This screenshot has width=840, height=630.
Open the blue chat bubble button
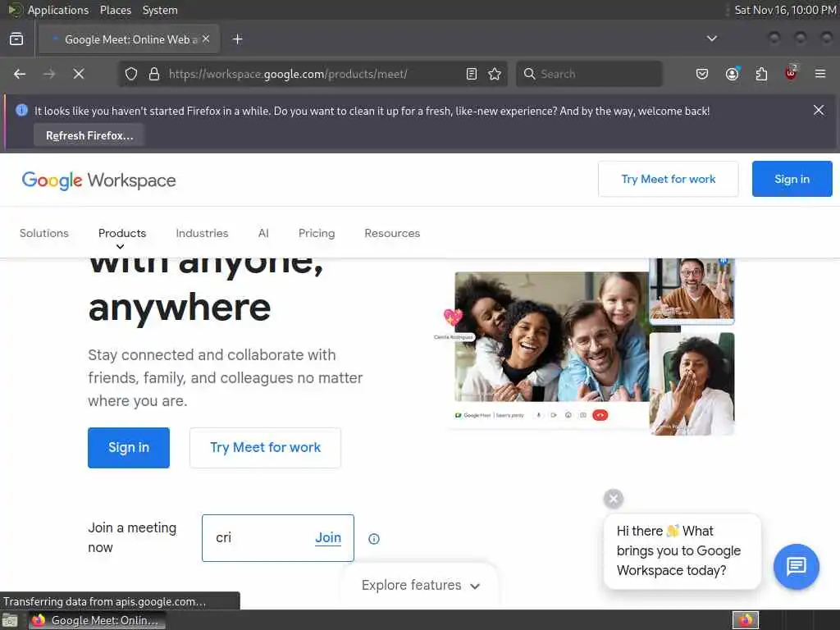coord(796,566)
